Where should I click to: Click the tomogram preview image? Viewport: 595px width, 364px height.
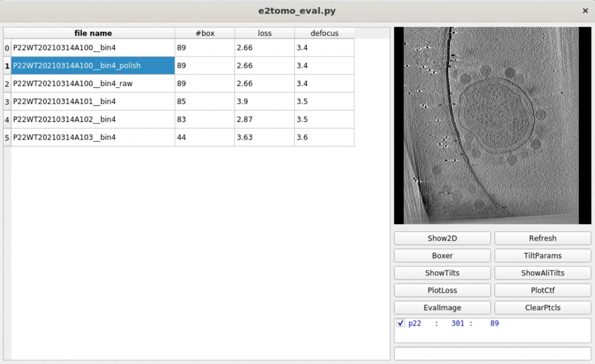click(x=492, y=125)
